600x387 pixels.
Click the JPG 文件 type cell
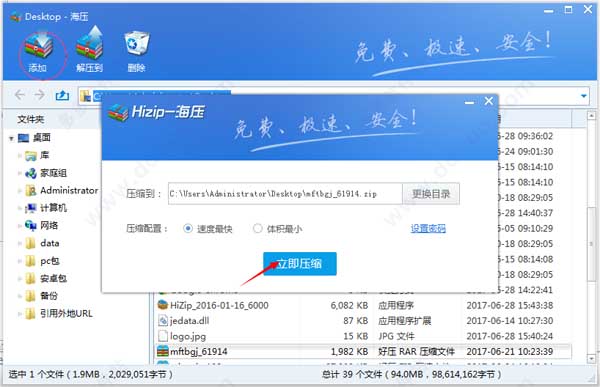[396, 336]
